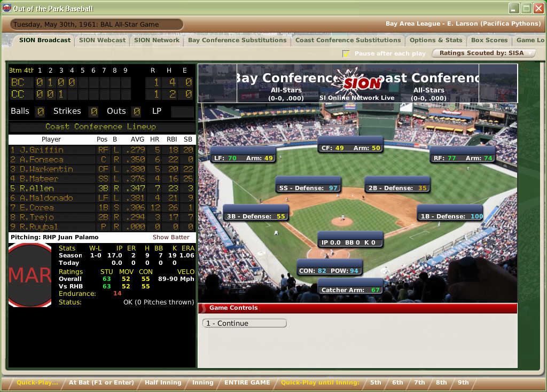Viewport: 547px width, 392px height.
Task: Click Quick-Play Inning option
Action: coord(202,382)
